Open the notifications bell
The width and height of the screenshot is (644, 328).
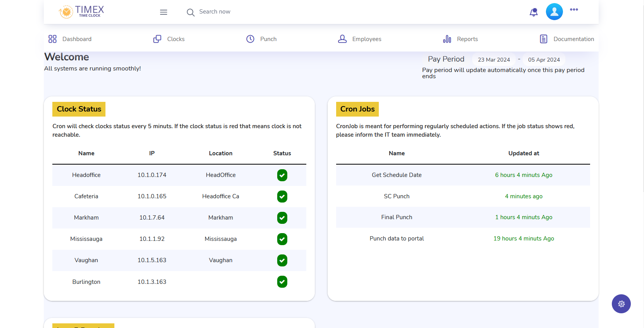[534, 12]
